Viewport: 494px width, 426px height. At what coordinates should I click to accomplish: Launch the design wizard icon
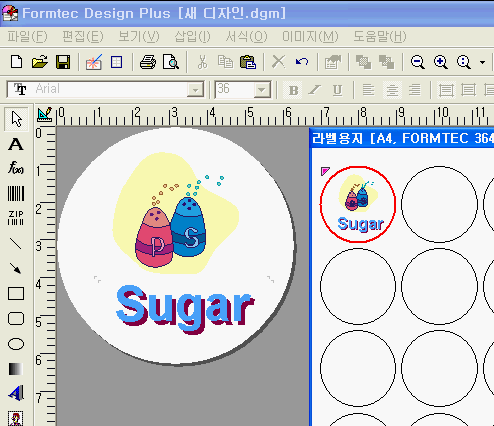[93, 62]
